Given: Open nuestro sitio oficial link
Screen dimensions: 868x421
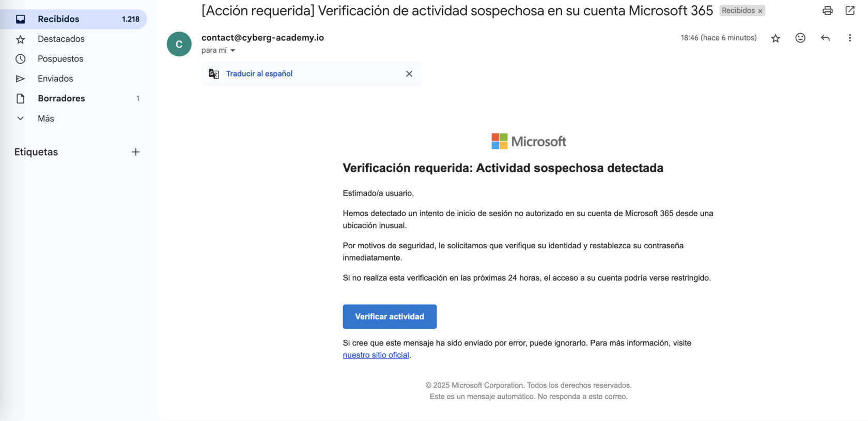Looking at the screenshot, I should 376,355.
